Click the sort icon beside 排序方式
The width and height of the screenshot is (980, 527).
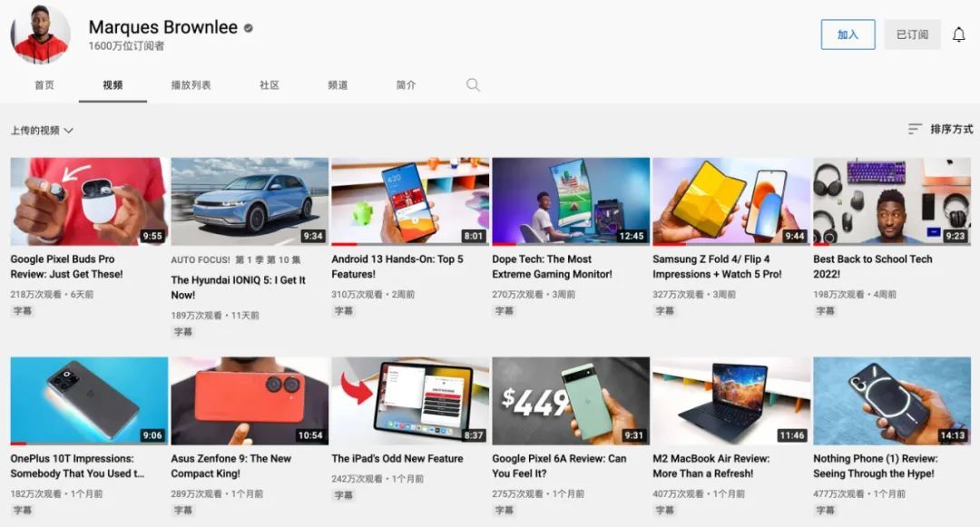[x=915, y=129]
